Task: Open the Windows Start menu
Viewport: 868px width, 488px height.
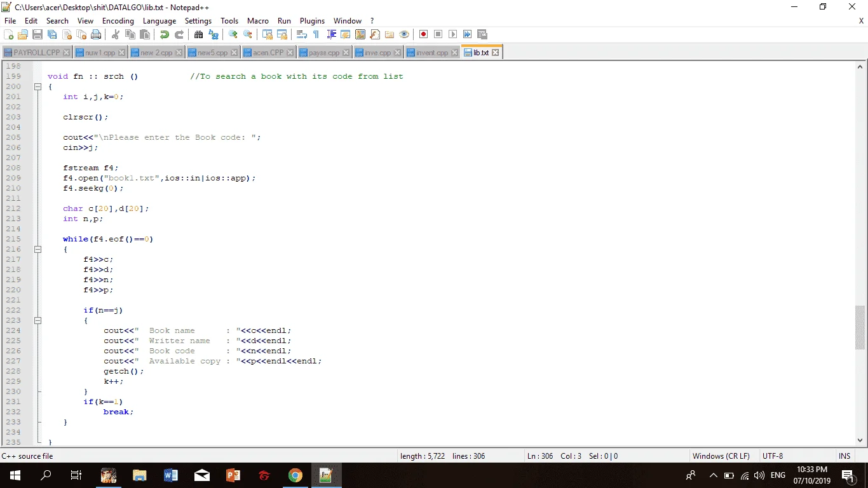Action: coord(15,475)
